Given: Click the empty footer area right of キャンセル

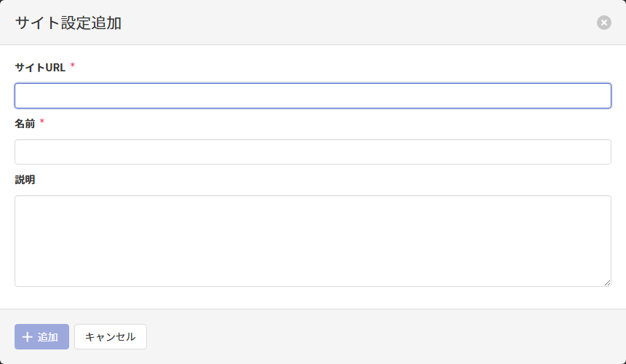Looking at the screenshot, I should point(379,336).
